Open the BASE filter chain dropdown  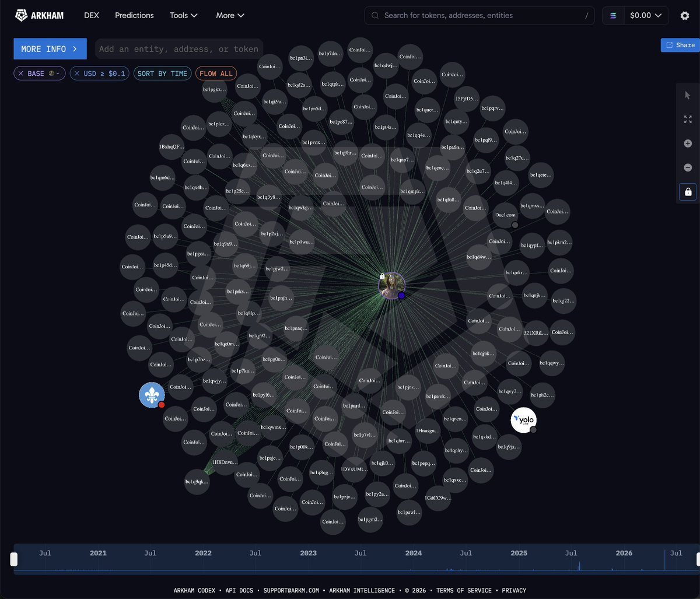[55, 73]
